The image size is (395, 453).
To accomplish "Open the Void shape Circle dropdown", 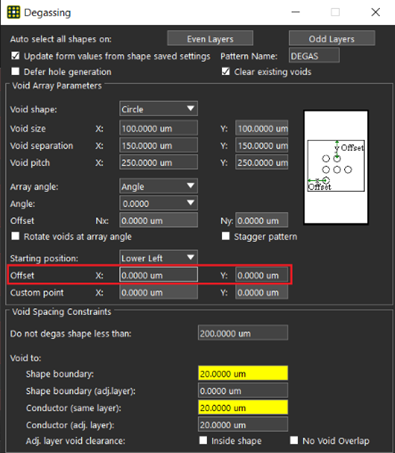I will [x=158, y=109].
